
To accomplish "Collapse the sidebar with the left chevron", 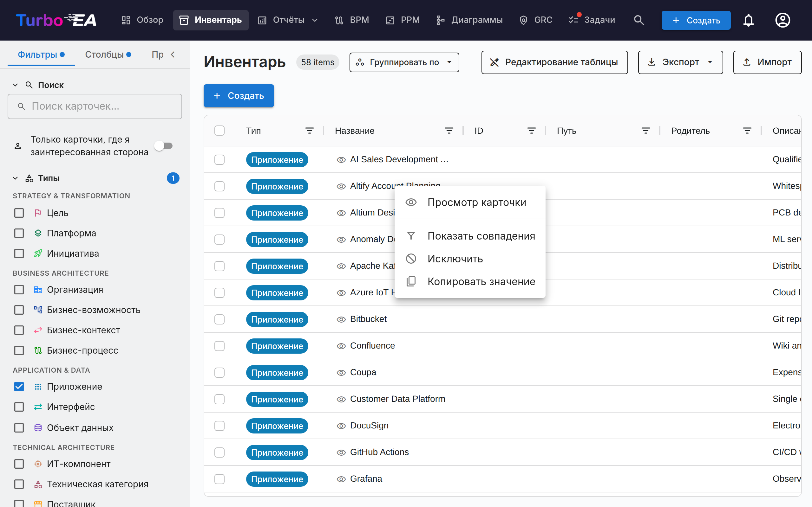I will click(173, 54).
